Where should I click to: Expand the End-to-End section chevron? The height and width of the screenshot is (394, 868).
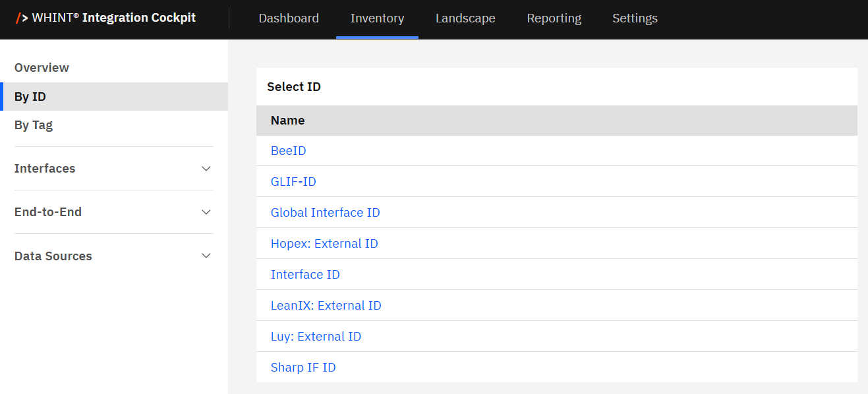(206, 212)
